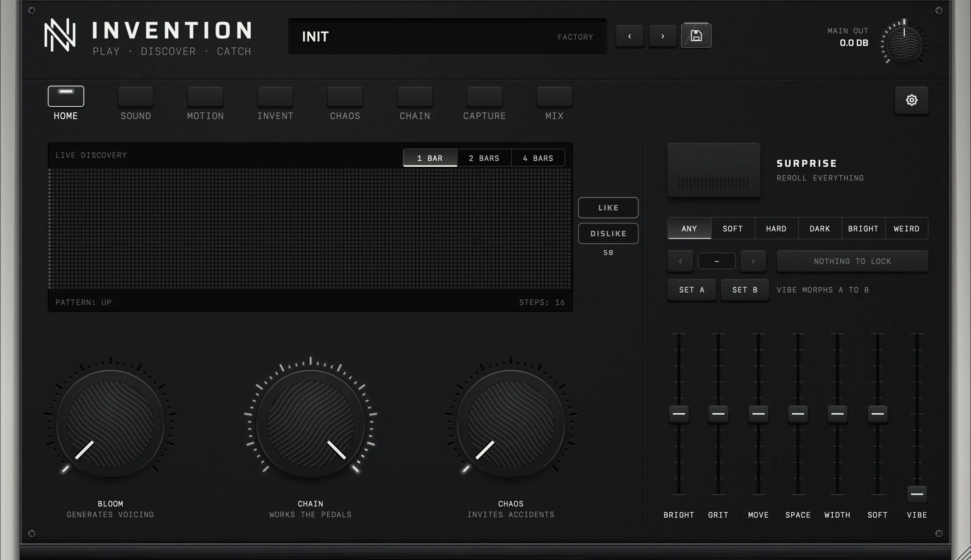Choose the ANY mood filter
Viewport: 971px width, 560px height.
[x=689, y=228]
